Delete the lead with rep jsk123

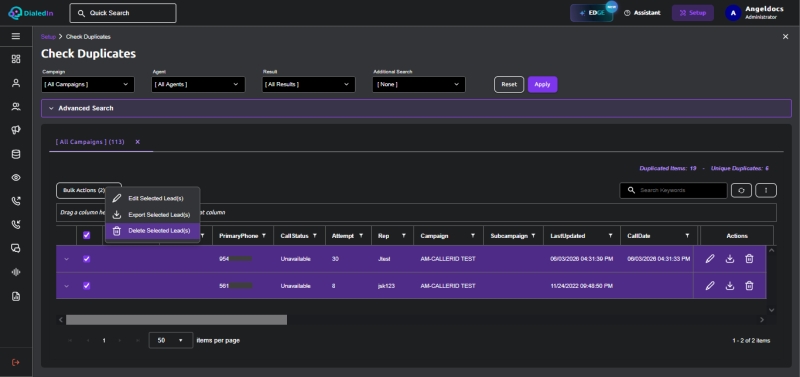(x=749, y=286)
